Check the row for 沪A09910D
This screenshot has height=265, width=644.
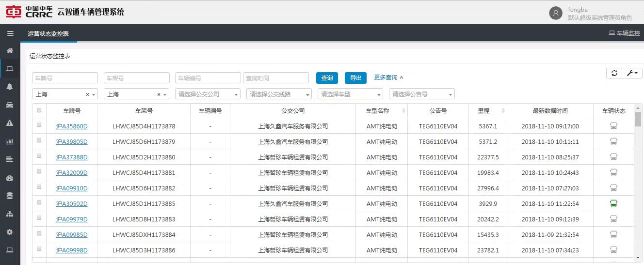pos(39,187)
